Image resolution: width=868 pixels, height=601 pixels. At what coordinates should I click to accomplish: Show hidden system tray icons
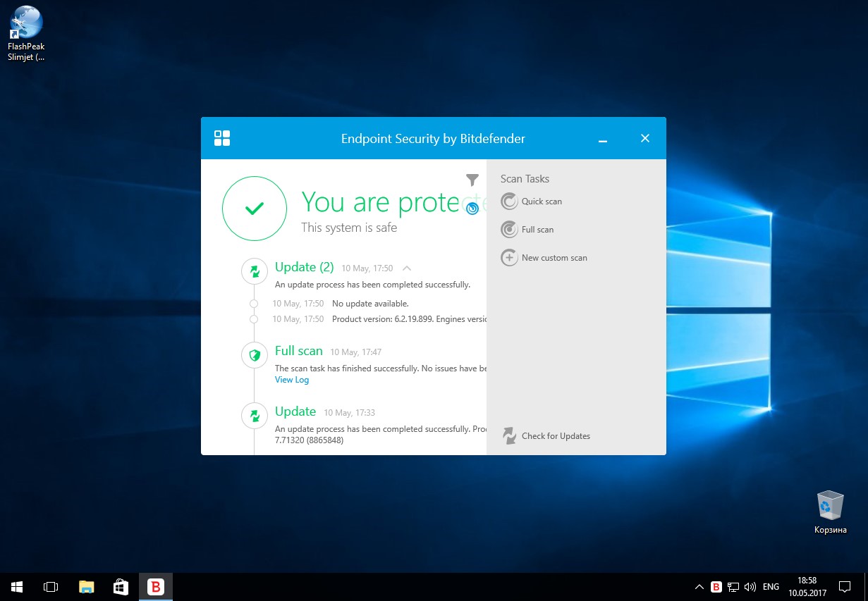[699, 587]
